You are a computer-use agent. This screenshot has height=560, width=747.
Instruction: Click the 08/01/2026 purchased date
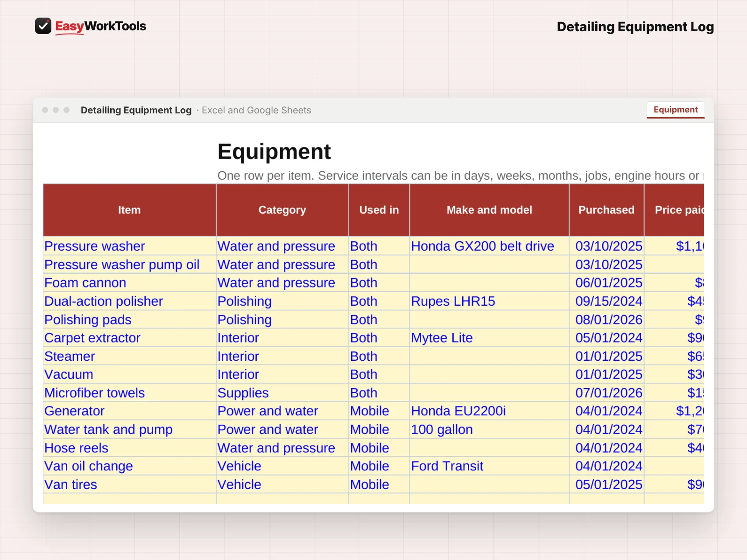pos(606,320)
